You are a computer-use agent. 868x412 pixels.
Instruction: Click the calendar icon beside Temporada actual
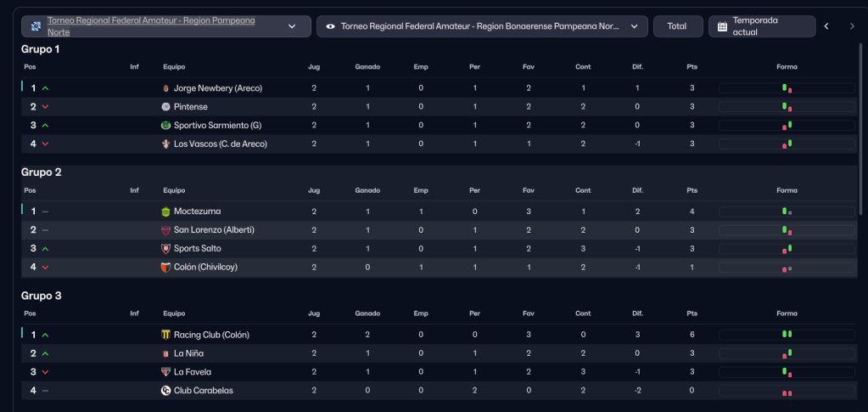(722, 26)
